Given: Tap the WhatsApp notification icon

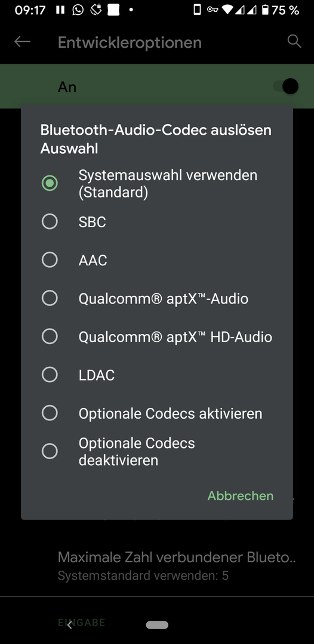Looking at the screenshot, I should (x=78, y=10).
